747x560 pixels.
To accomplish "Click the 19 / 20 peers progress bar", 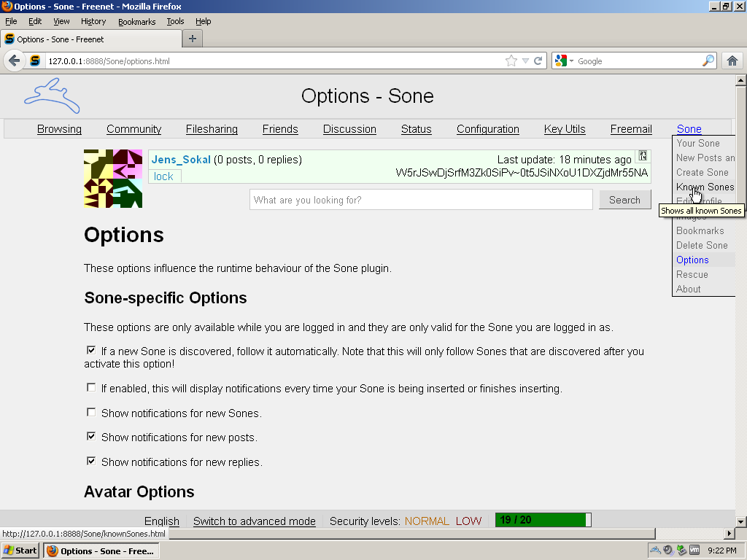I will [x=543, y=520].
